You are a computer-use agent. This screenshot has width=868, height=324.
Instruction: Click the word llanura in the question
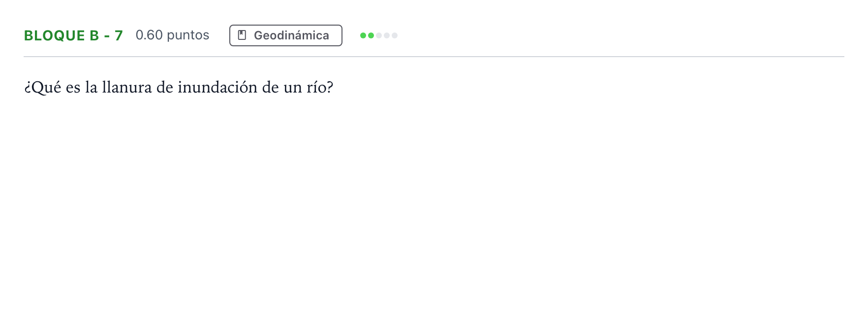127,87
